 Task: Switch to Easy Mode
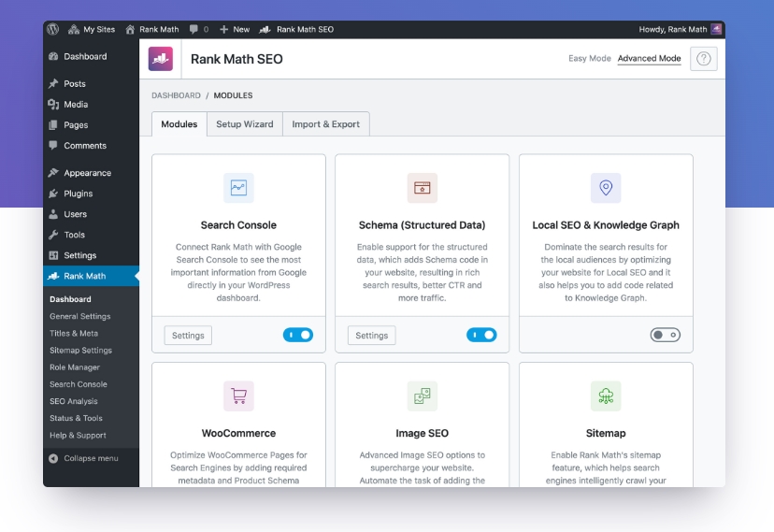590,58
